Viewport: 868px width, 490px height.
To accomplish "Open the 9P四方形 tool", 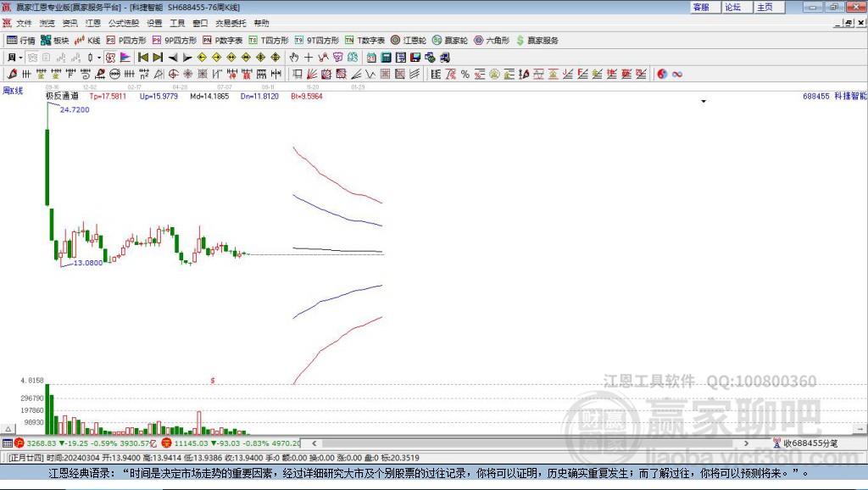I will point(175,41).
